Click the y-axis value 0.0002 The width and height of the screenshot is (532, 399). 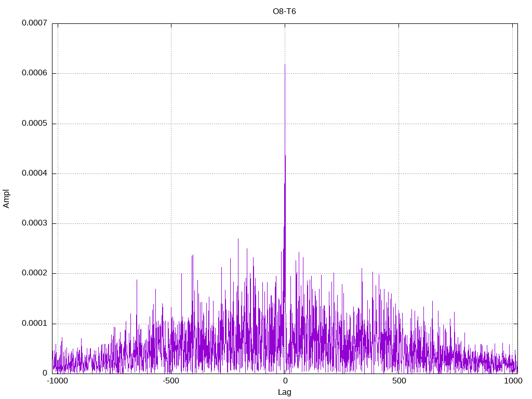35,273
